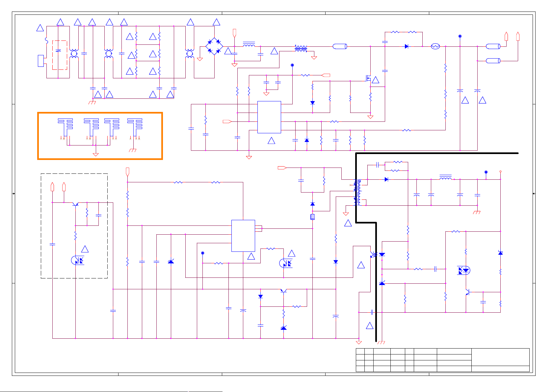Viewport: 554px width, 392px height.
Task: Select the test point above the high-voltage output rail
Action: click(x=460, y=36)
